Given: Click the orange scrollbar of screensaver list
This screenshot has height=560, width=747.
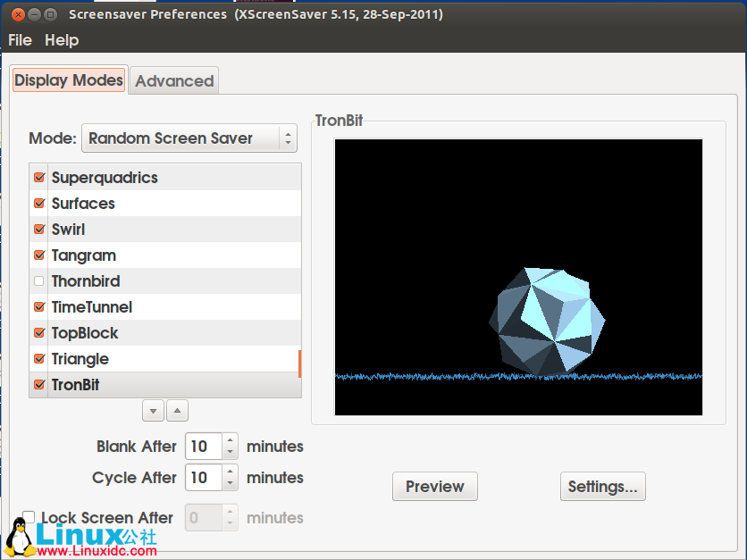Looking at the screenshot, I should pyautogui.click(x=299, y=363).
